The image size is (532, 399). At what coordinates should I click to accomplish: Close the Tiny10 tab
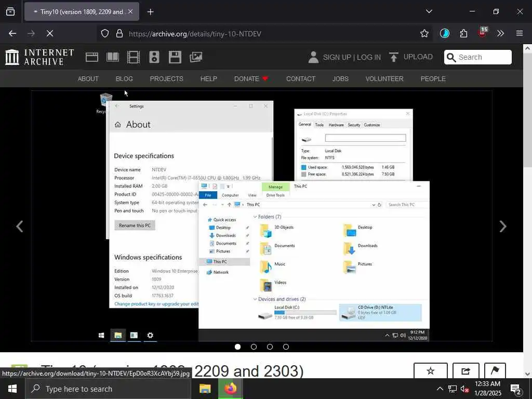(130, 11)
